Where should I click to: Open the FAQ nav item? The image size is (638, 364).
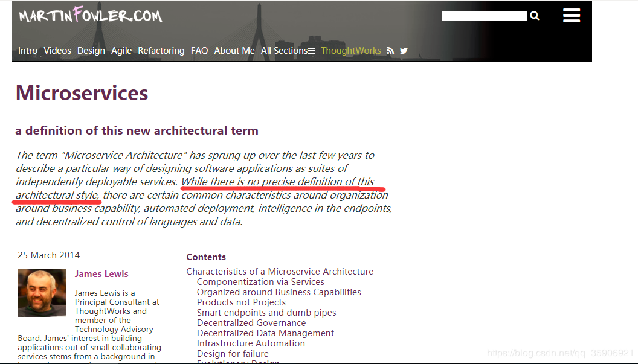tap(199, 51)
